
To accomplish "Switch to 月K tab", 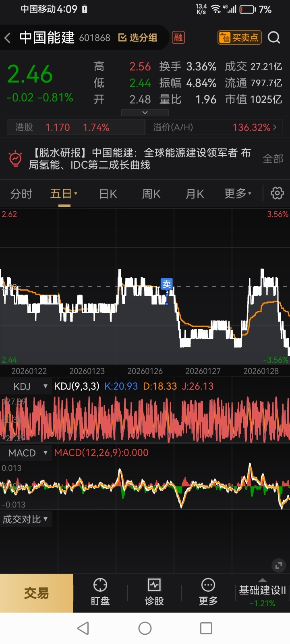I will (x=195, y=194).
